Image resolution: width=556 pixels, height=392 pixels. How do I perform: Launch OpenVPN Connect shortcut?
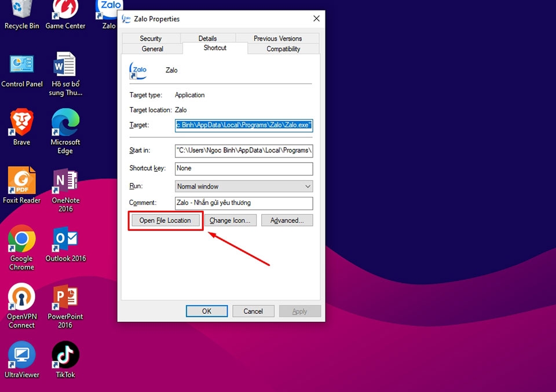[21, 306]
